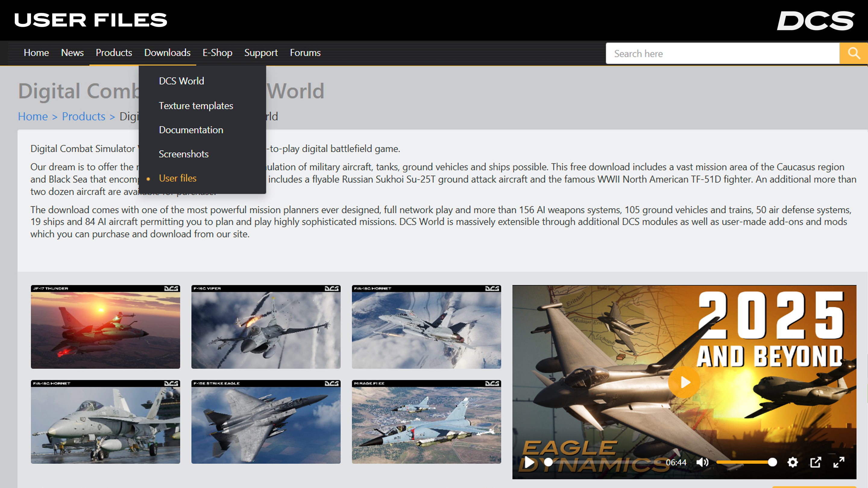This screenshot has height=488, width=868.
Task: Choose Texture templates in dropdown
Action: click(x=196, y=106)
